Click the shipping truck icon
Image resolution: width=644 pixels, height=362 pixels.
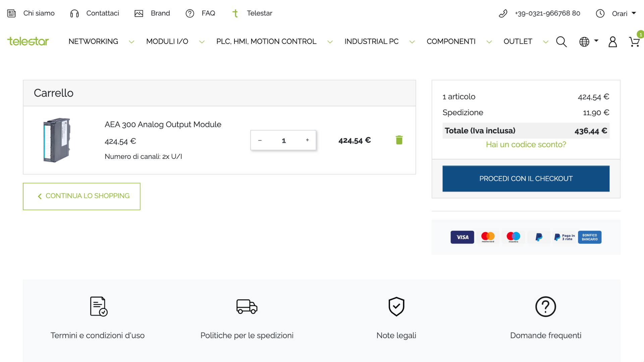tap(247, 306)
